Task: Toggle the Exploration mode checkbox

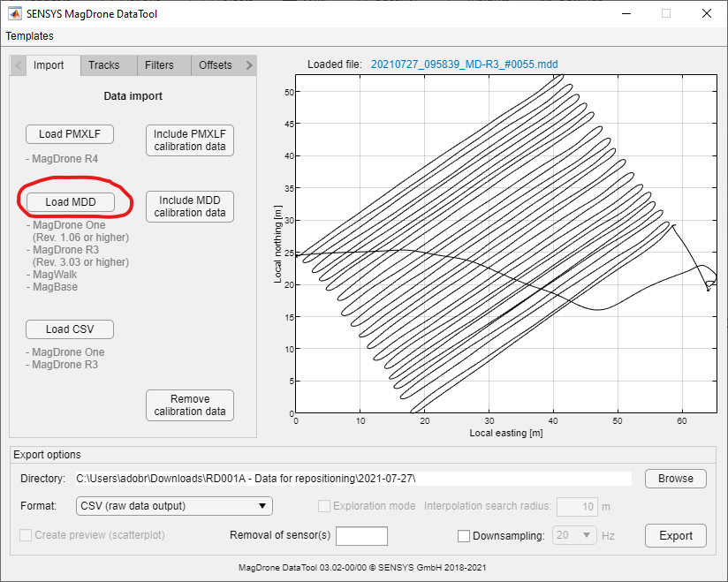Action: coord(324,506)
